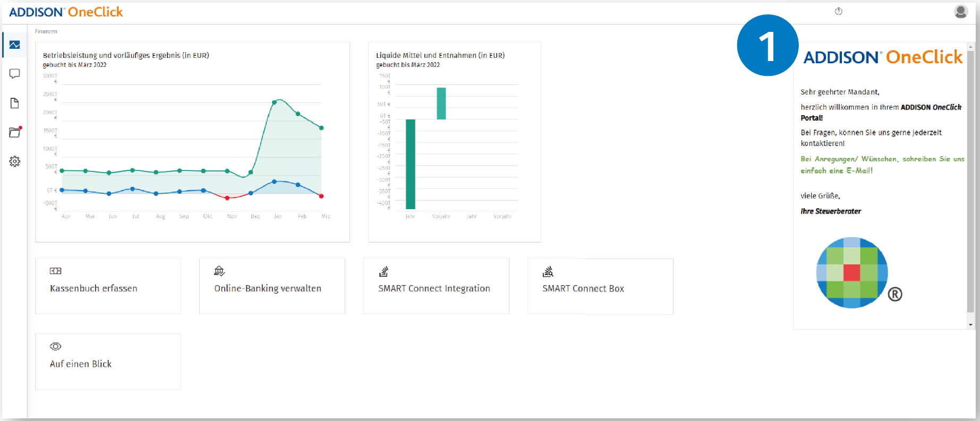This screenshot has height=421, width=980.
Task: Open the SMART Connect Box tile
Action: (600, 286)
